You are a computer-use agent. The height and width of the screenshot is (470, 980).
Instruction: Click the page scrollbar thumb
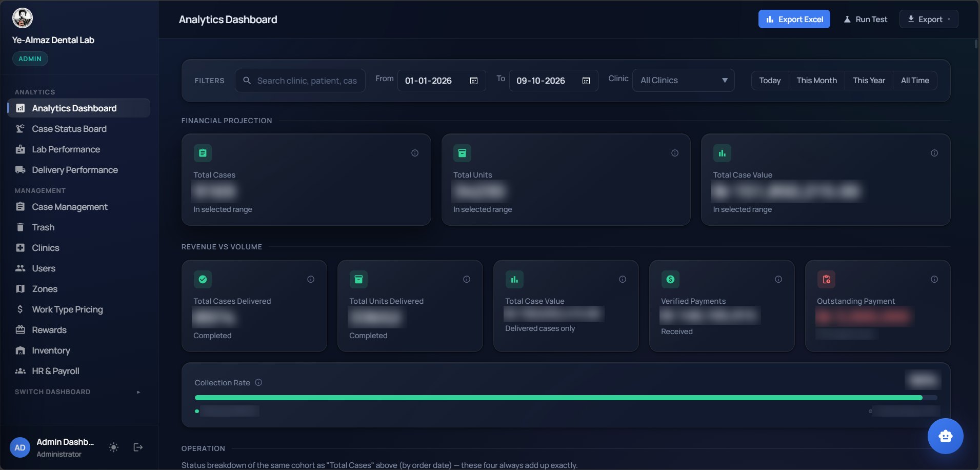point(976,44)
